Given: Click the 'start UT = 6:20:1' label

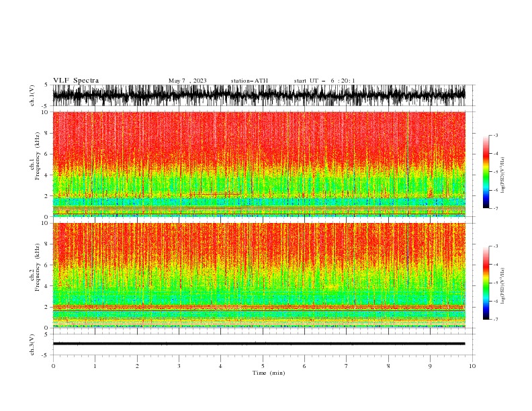Looking at the screenshot, I should 324,81.
